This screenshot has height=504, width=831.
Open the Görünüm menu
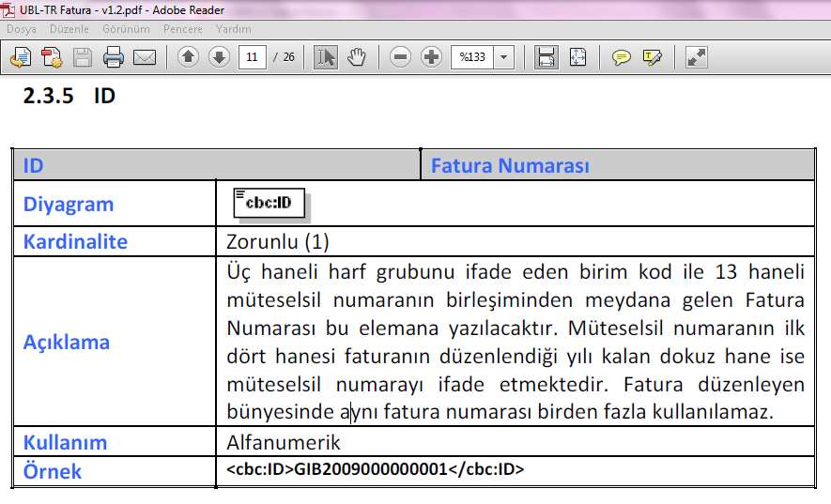click(126, 29)
